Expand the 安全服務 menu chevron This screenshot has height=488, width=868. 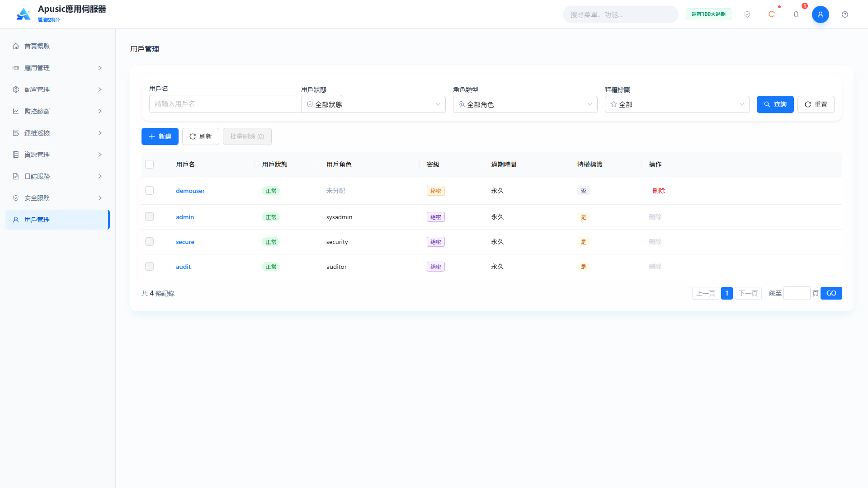tap(100, 198)
